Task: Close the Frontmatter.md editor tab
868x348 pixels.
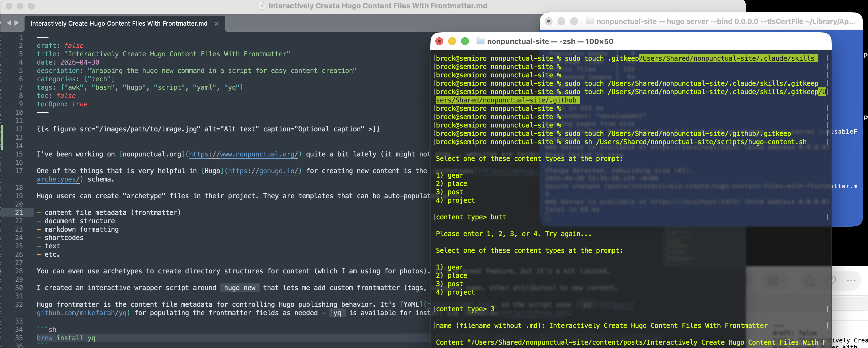Action: click(217, 24)
